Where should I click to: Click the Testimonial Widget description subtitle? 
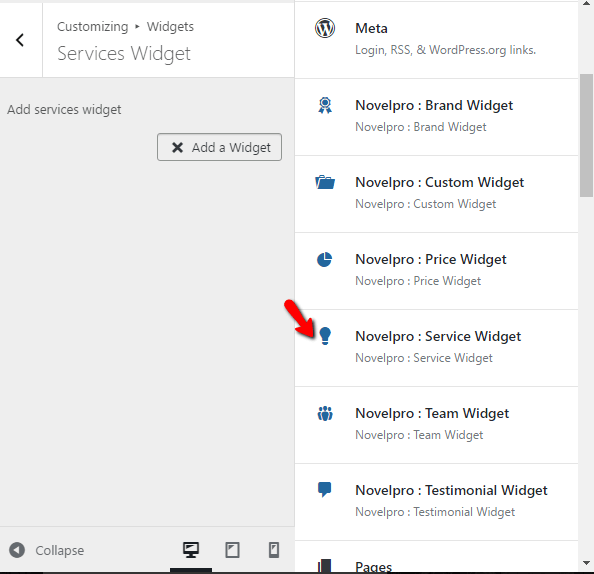pyautogui.click(x=435, y=512)
